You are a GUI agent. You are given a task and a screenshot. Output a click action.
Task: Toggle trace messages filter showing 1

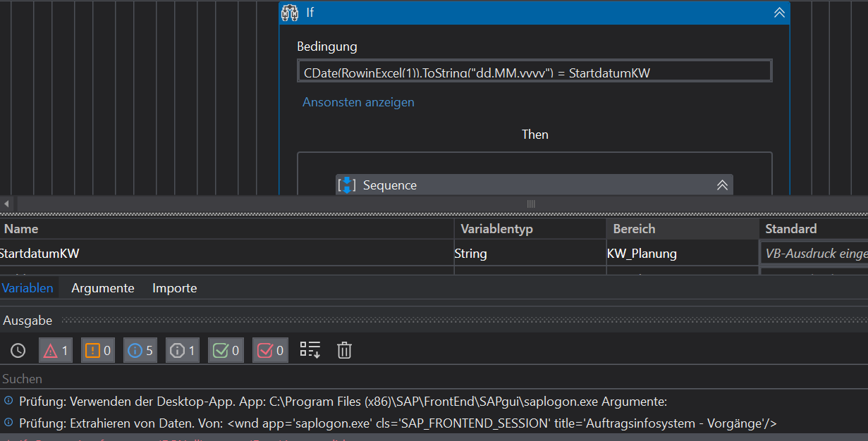point(183,350)
